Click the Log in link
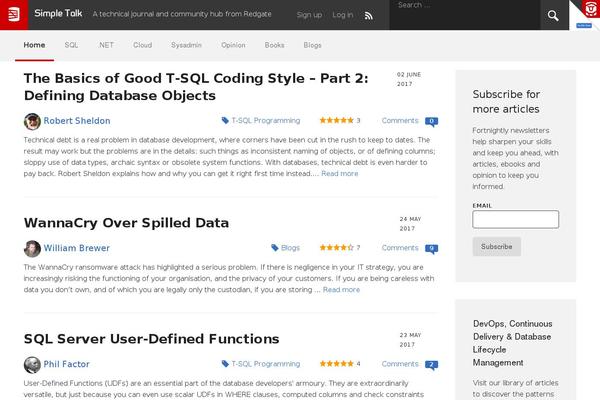Image resolution: width=600 pixels, height=400 pixels. coord(342,15)
